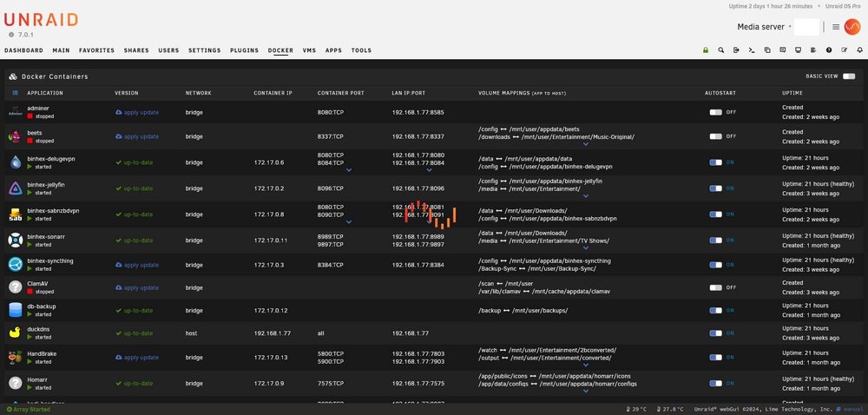
Task: Open the manual link in footer
Action: click(x=850, y=409)
